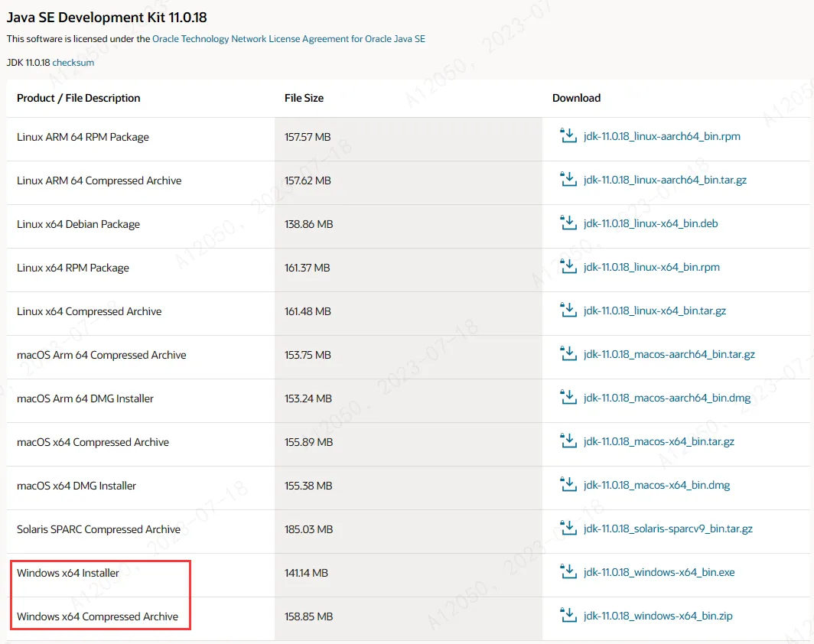Viewport: 814px width, 644px height.
Task: Select 'Linux ARM 64 Compressed Archive' text
Action: [99, 181]
